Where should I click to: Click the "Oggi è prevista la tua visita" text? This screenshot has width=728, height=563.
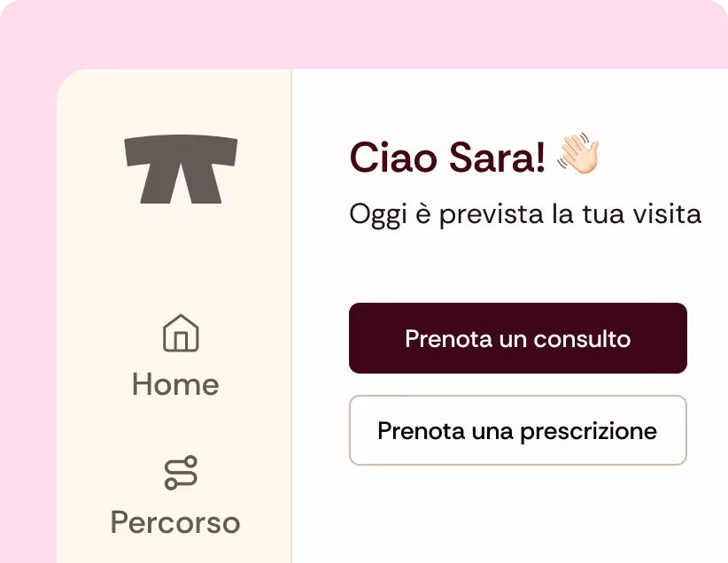(525, 215)
